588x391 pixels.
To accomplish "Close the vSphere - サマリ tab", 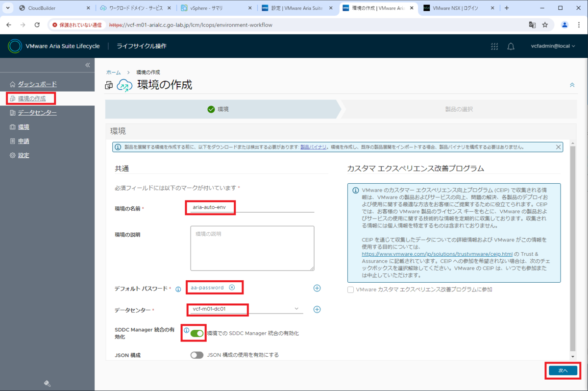I will (250, 8).
